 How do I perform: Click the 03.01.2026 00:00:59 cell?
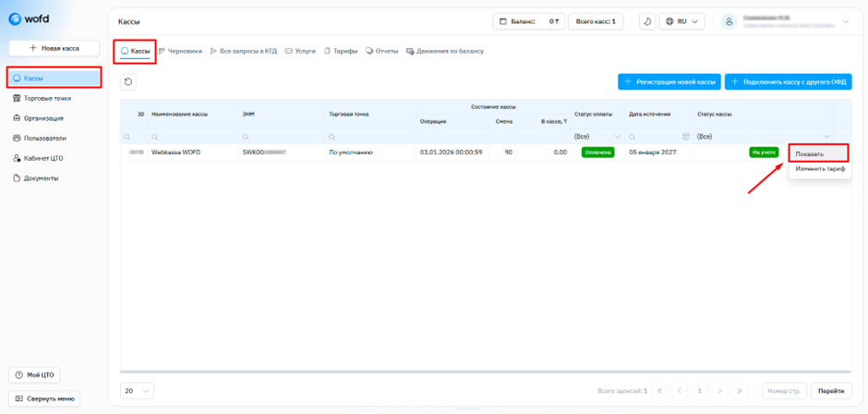click(x=452, y=152)
